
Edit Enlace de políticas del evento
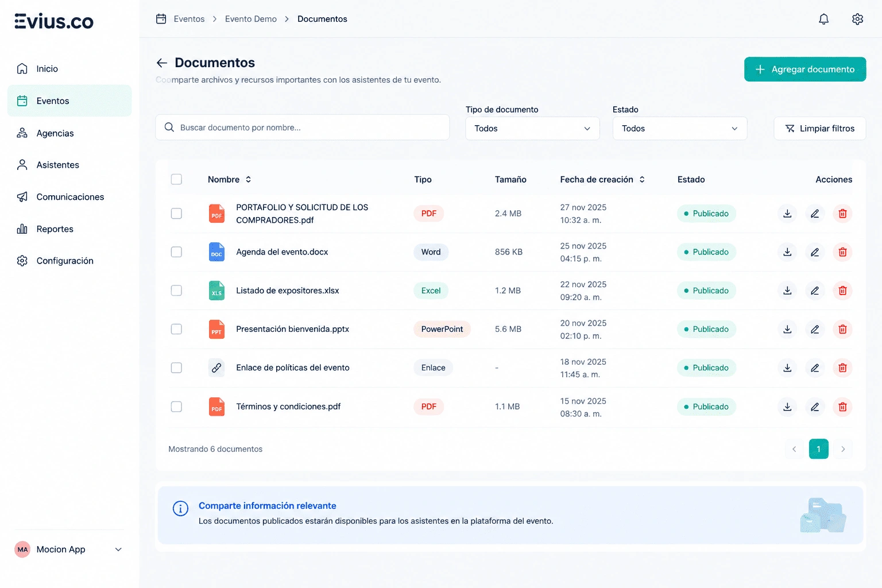click(815, 367)
